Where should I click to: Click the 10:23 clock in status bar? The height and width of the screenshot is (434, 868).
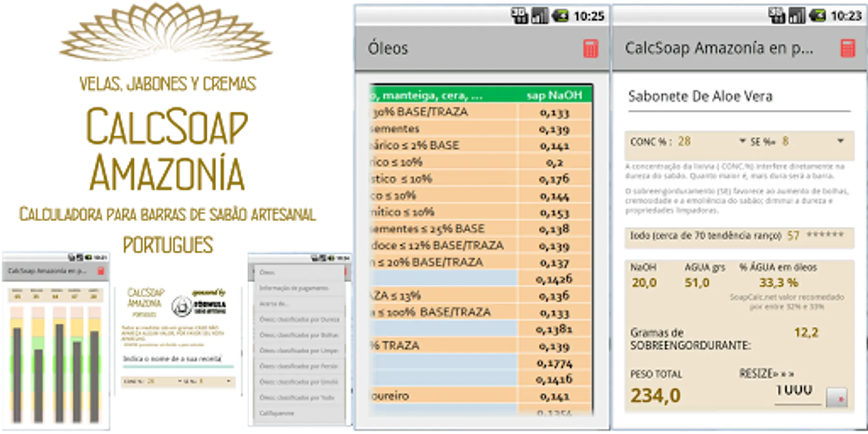(846, 16)
